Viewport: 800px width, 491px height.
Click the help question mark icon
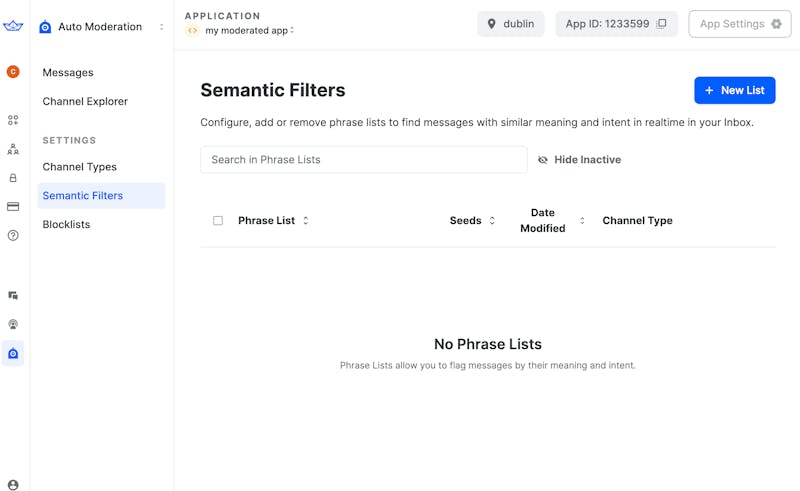(13, 236)
